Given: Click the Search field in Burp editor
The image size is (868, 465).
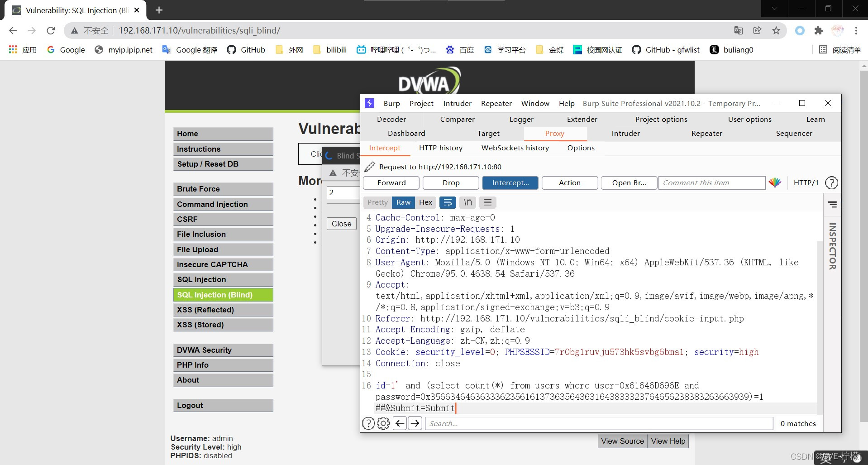Looking at the screenshot, I should click(599, 423).
